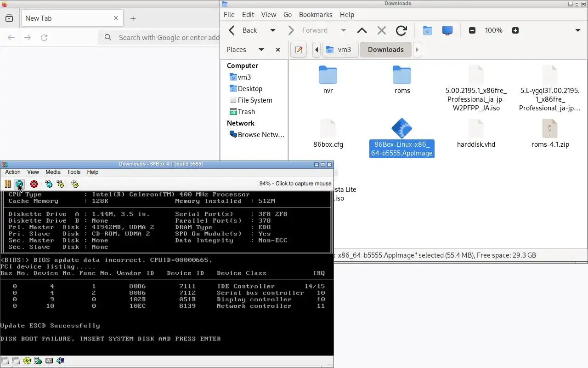Open Firefox View icon beside tab
588x368 pixels.
point(9,18)
